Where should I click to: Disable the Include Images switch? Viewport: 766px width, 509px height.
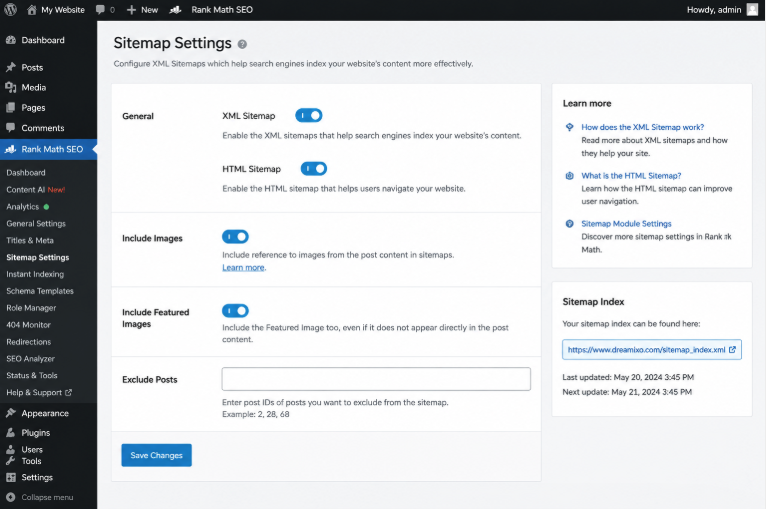click(235, 237)
